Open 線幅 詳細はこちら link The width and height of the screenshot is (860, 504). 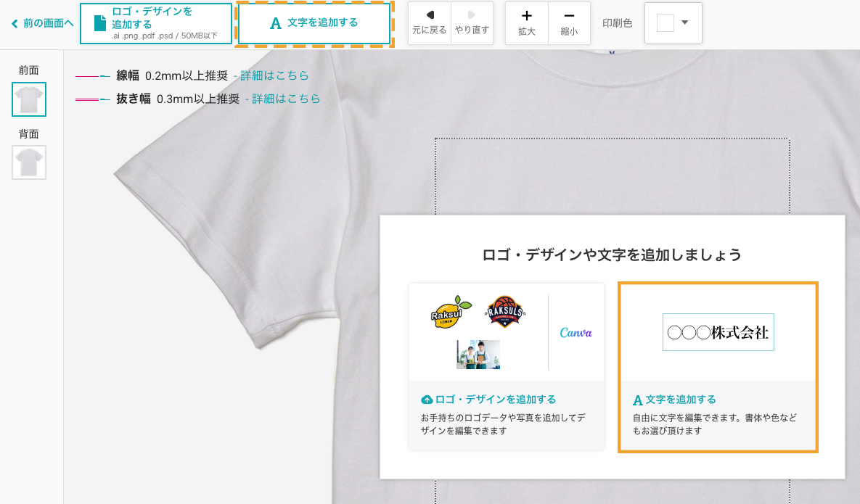(274, 75)
